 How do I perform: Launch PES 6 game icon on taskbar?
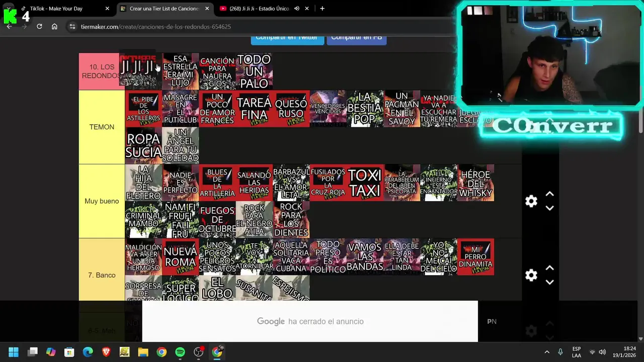tap(124, 352)
